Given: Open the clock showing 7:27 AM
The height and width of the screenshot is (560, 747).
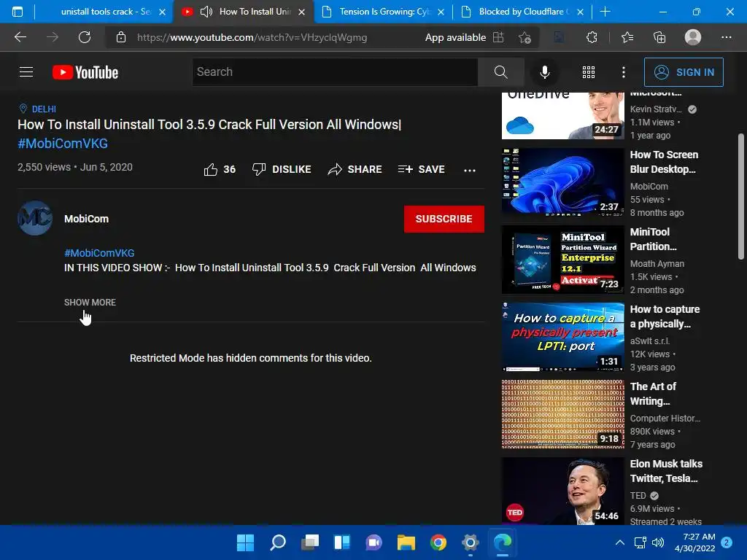Looking at the screenshot, I should click(x=694, y=542).
